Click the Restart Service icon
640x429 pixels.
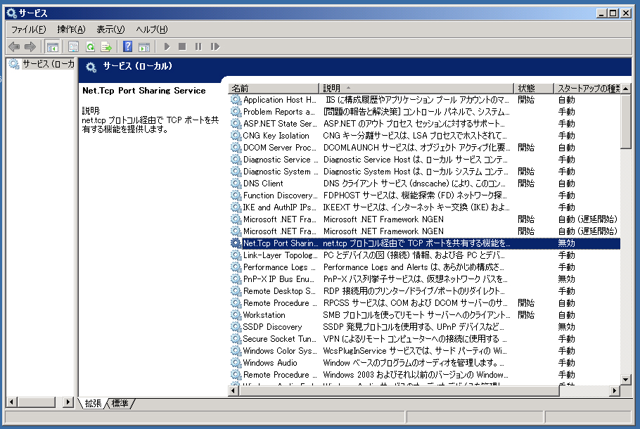pyautogui.click(x=215, y=47)
